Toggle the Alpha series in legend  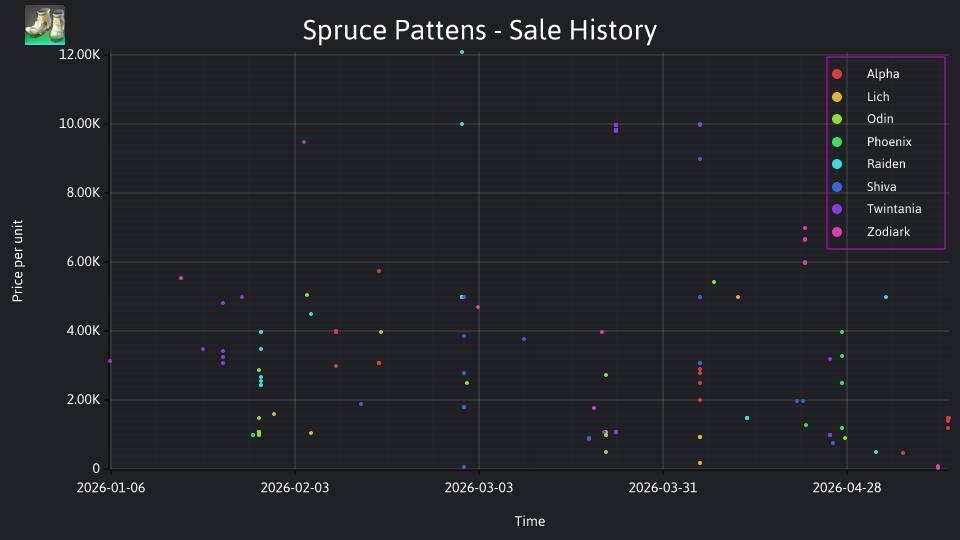(882, 74)
